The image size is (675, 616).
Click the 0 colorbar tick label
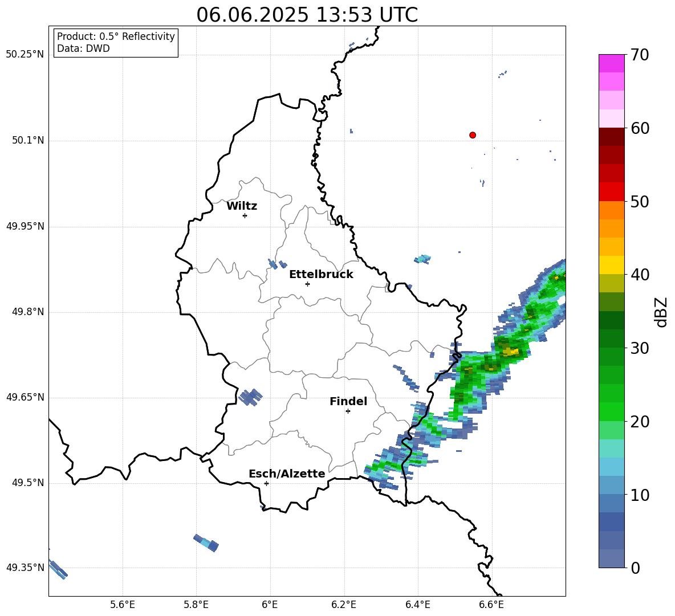(x=635, y=568)
